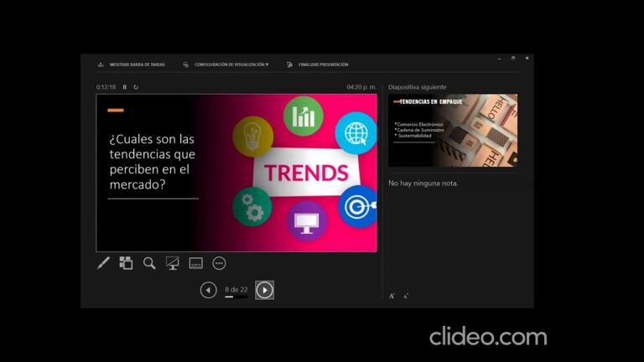Open Configuración de visualización dropdown

pyautogui.click(x=226, y=65)
